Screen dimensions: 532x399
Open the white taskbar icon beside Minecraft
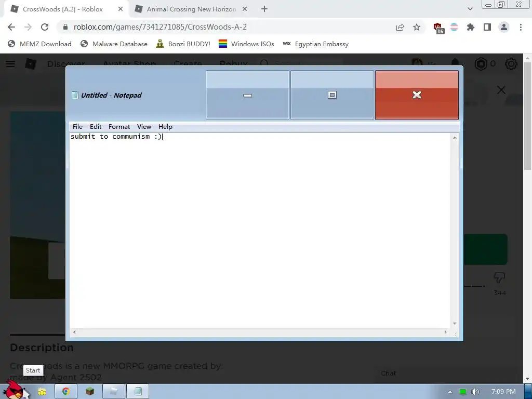point(114,392)
